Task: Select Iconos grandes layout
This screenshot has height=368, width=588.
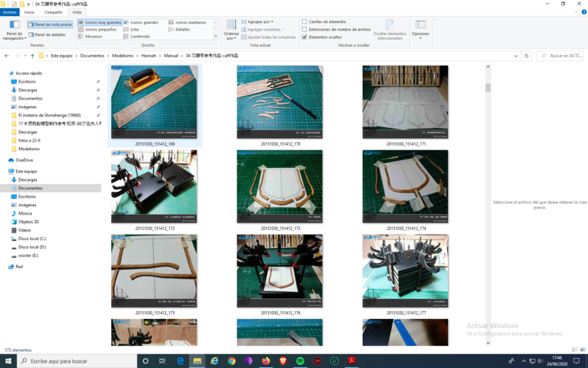Action: [x=141, y=22]
